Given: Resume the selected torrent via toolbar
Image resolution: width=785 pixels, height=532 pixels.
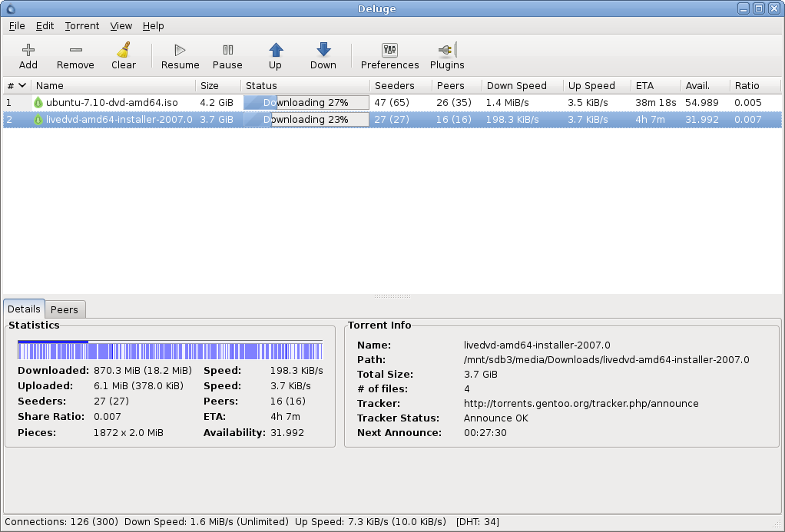Looking at the screenshot, I should coord(180,51).
